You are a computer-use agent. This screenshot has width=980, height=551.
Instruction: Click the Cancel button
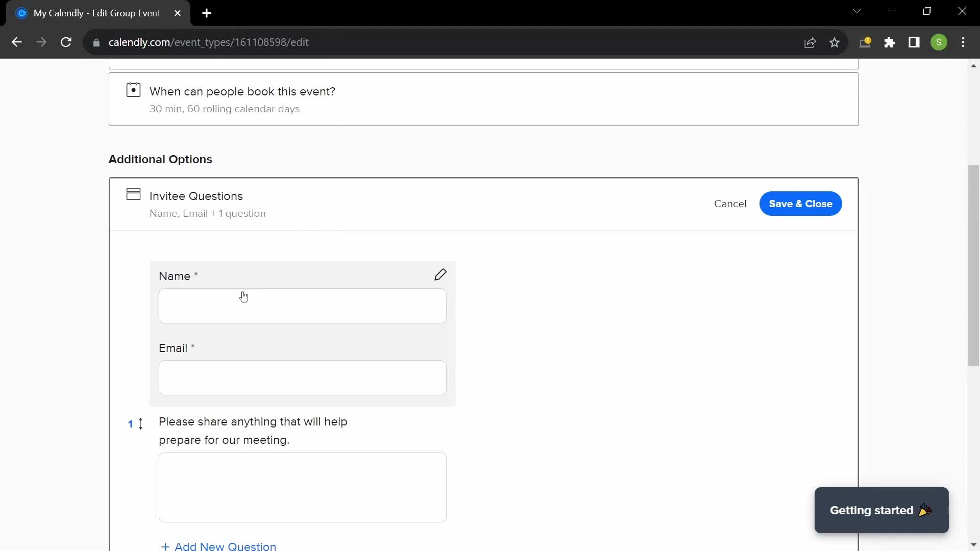pos(729,203)
